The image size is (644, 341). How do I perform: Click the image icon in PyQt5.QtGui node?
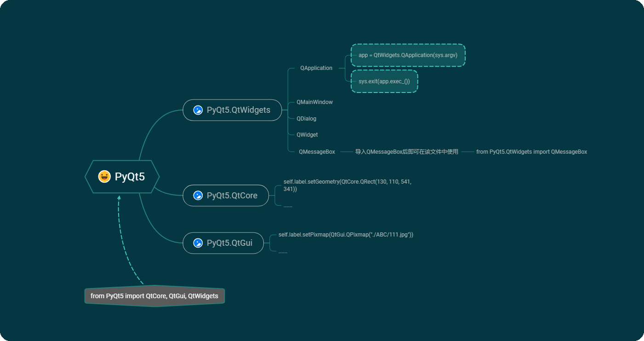point(198,243)
